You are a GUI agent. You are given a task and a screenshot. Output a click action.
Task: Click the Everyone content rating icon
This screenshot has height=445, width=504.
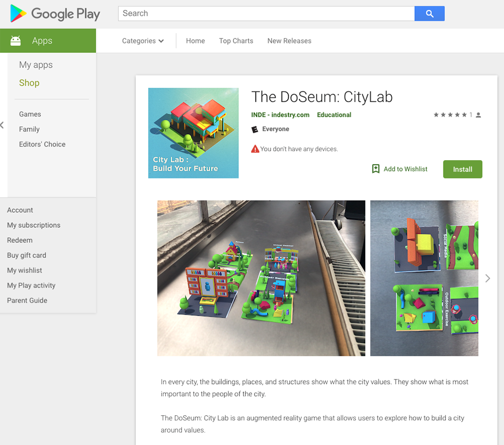point(255,129)
